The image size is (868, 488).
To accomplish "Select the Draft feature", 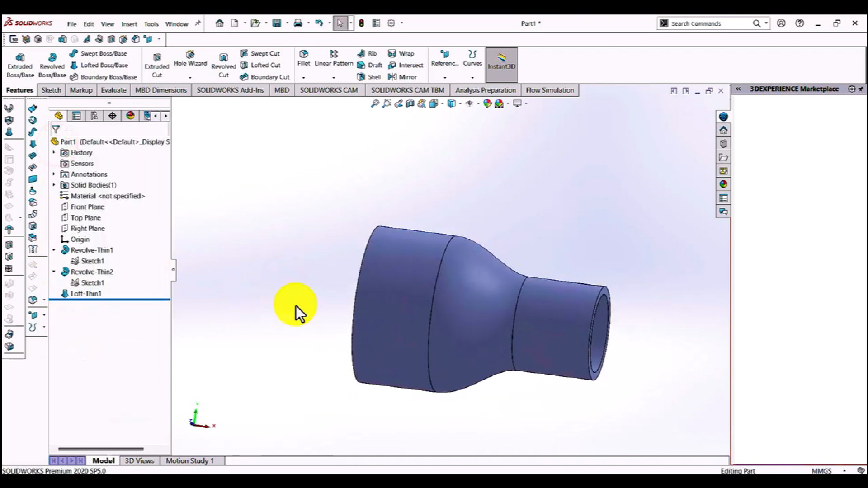I will click(x=370, y=65).
